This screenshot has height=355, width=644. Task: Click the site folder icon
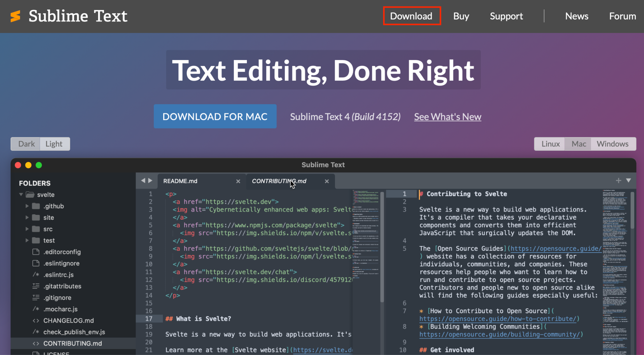[x=36, y=217]
